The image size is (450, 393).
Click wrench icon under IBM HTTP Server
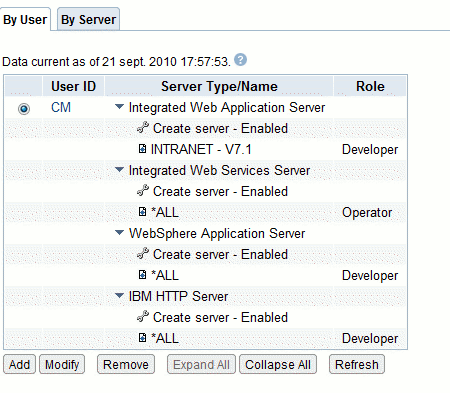click(143, 317)
